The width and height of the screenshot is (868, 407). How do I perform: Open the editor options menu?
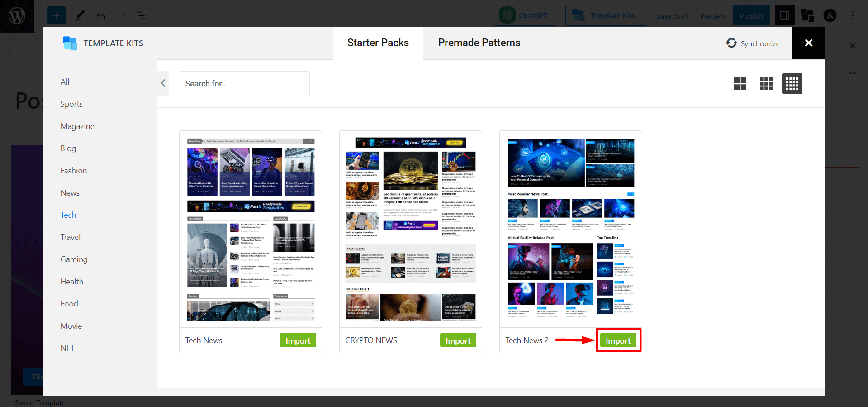tap(853, 16)
